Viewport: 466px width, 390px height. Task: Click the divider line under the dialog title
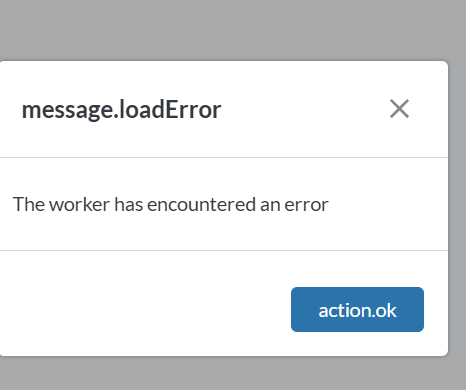[x=224, y=157]
